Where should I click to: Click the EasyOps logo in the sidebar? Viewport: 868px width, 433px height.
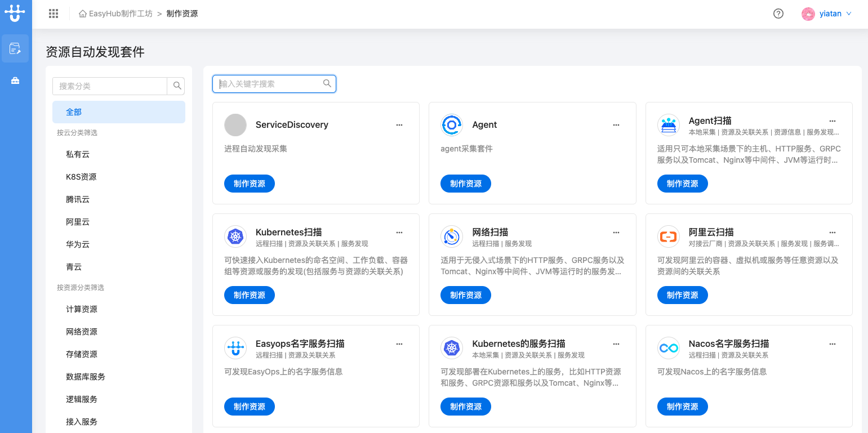15,13
